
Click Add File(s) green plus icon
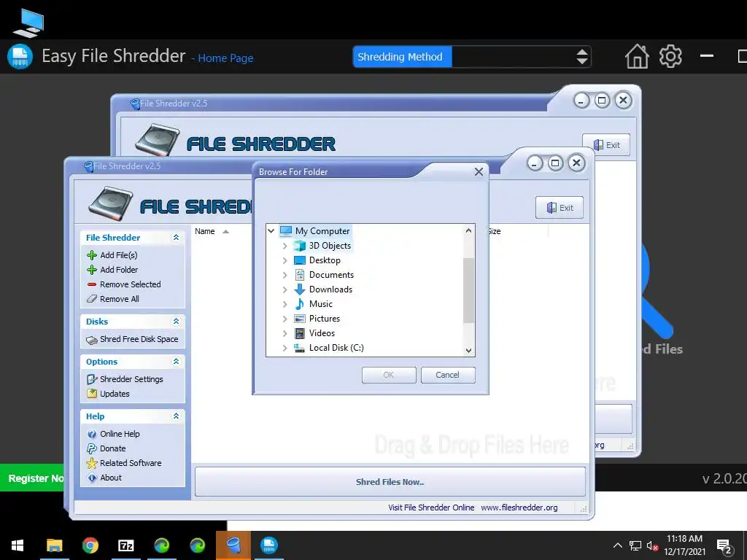[92, 255]
